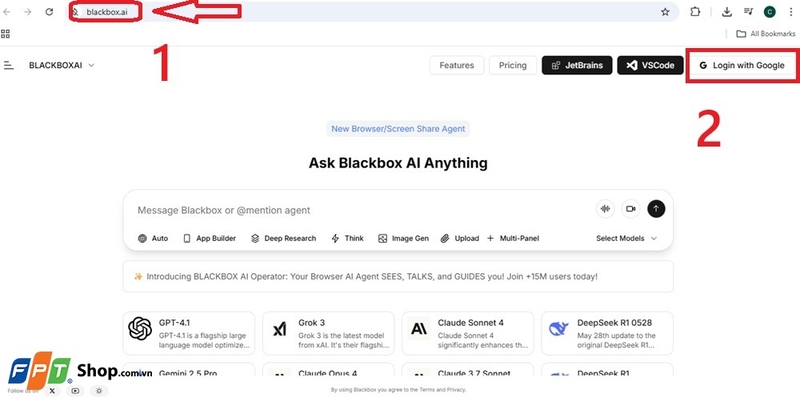Click the video camera icon

pyautogui.click(x=631, y=209)
